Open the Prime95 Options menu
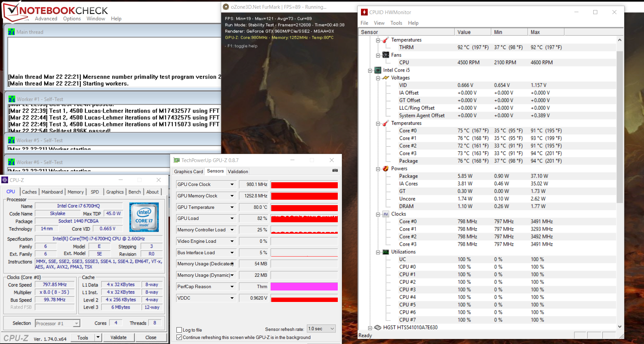This screenshot has width=644, height=344. pyautogui.click(x=72, y=18)
